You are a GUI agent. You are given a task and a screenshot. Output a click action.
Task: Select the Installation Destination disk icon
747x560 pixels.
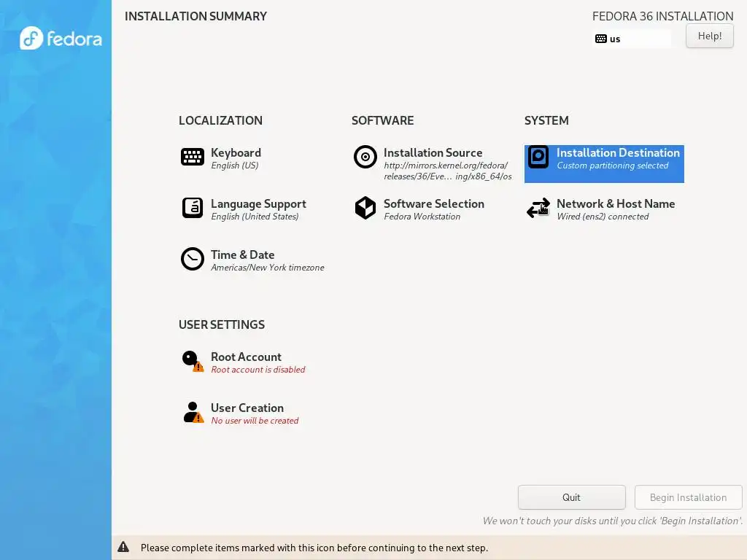tap(538, 157)
